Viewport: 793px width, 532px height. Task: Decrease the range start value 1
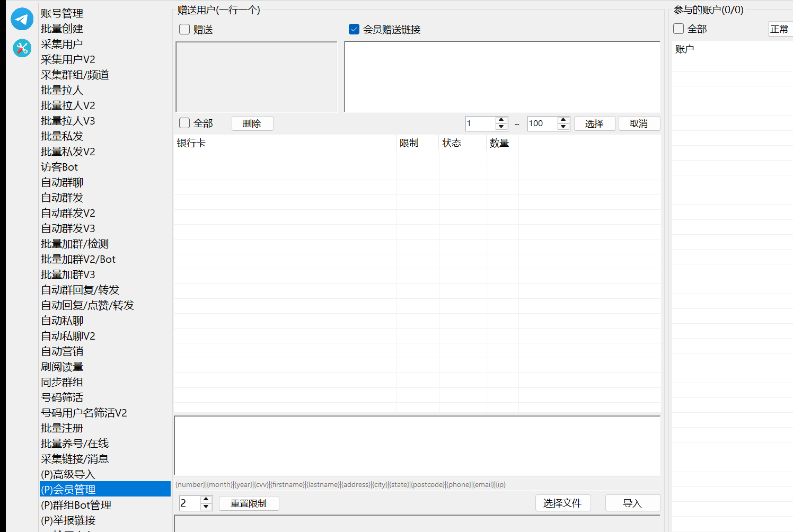click(501, 127)
